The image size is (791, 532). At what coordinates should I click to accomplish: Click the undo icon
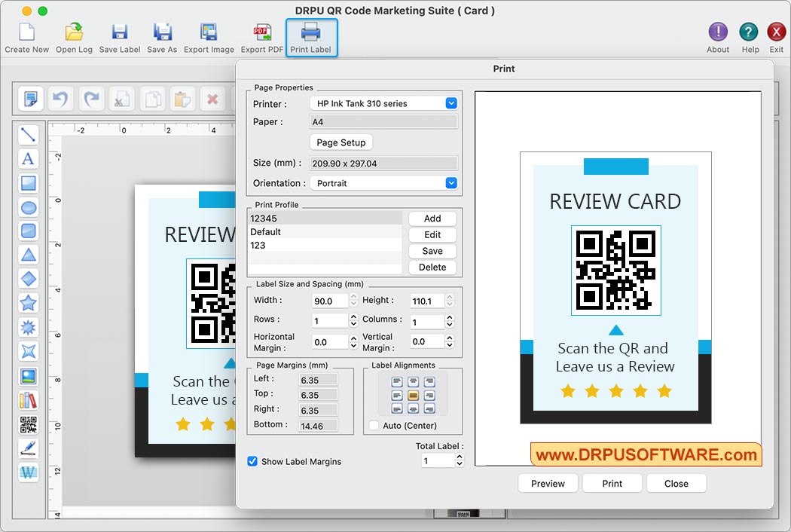[60, 99]
